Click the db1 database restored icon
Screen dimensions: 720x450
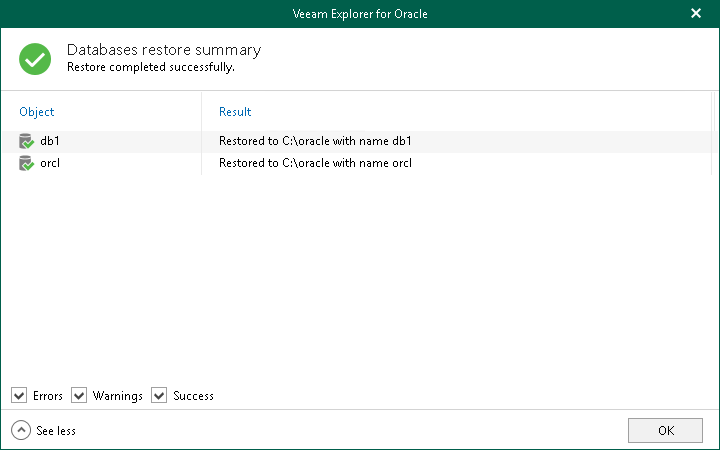(x=27, y=141)
